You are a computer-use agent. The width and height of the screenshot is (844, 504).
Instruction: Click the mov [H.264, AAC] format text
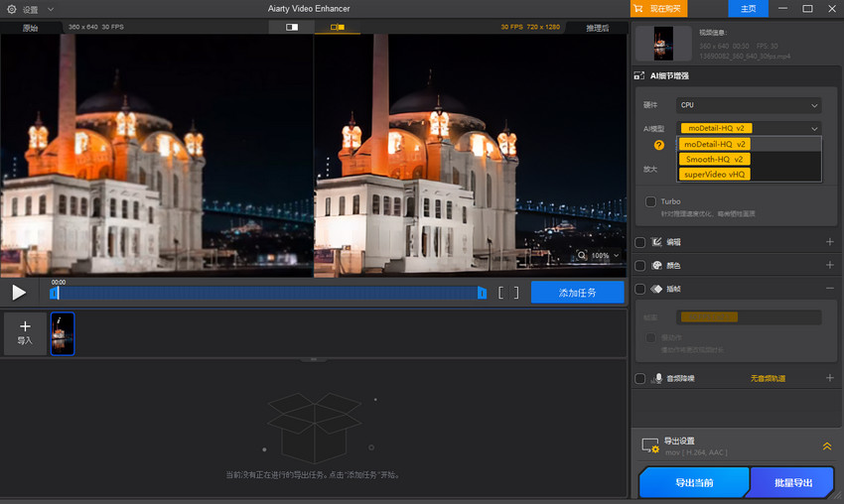(696, 452)
